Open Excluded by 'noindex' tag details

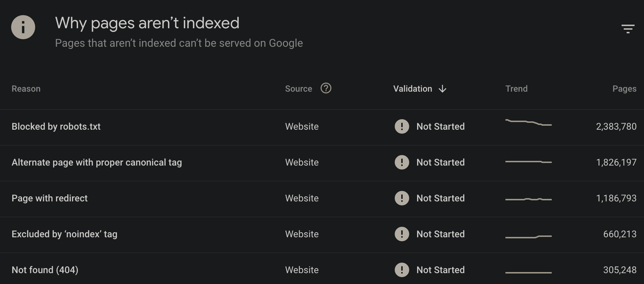[x=322, y=235]
